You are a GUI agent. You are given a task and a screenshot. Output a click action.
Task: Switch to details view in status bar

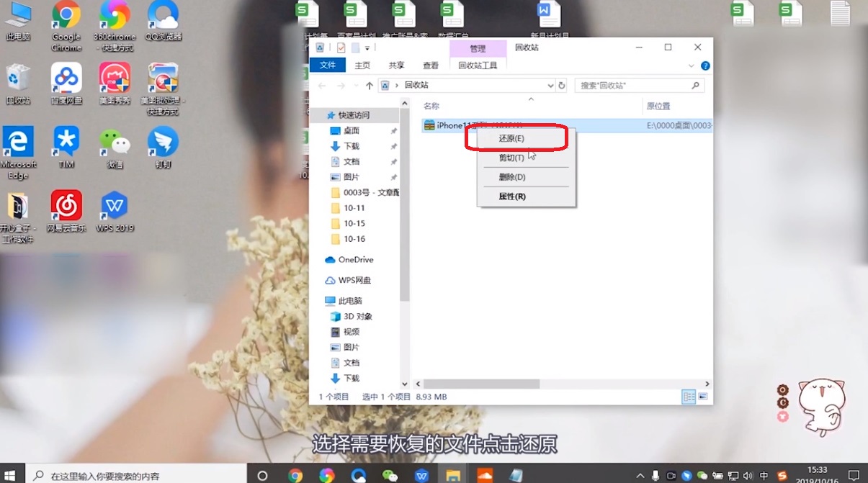click(x=689, y=397)
